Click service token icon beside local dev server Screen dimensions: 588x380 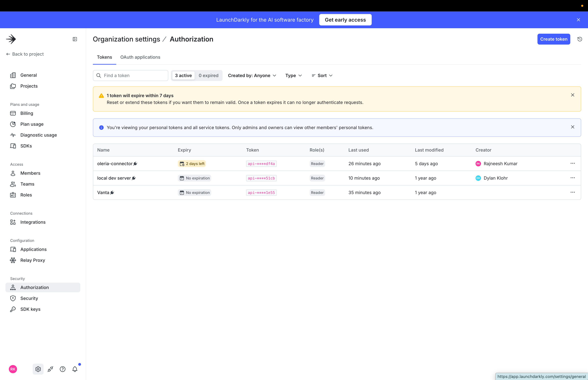(134, 178)
